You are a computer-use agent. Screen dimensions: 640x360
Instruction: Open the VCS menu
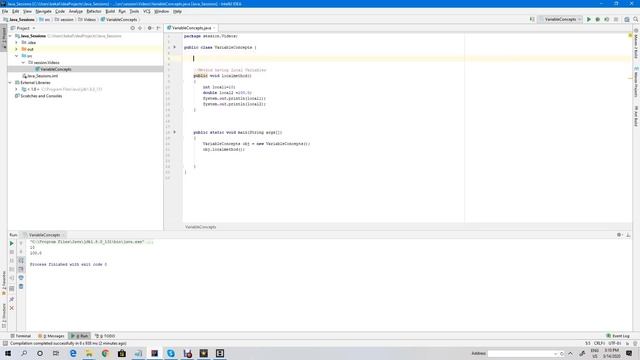[147, 11]
